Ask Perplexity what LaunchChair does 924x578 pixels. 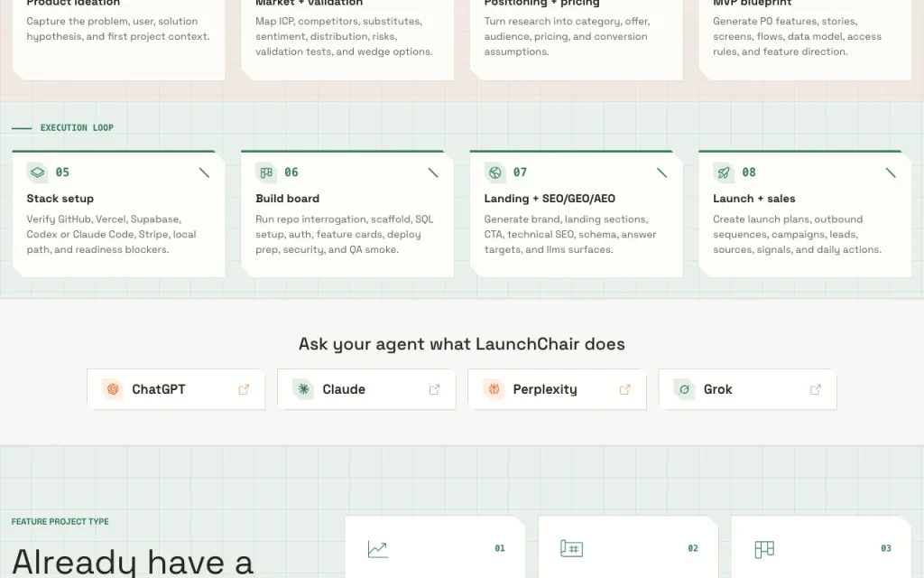pyautogui.click(x=557, y=389)
